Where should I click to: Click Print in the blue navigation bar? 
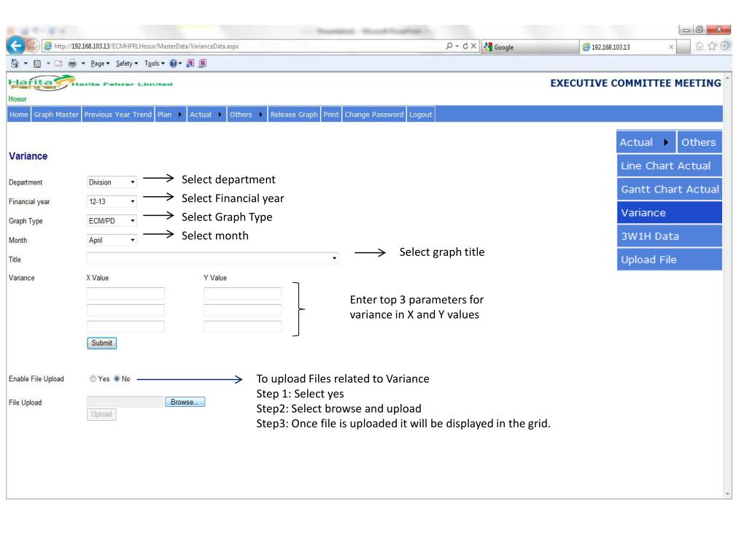[331, 114]
